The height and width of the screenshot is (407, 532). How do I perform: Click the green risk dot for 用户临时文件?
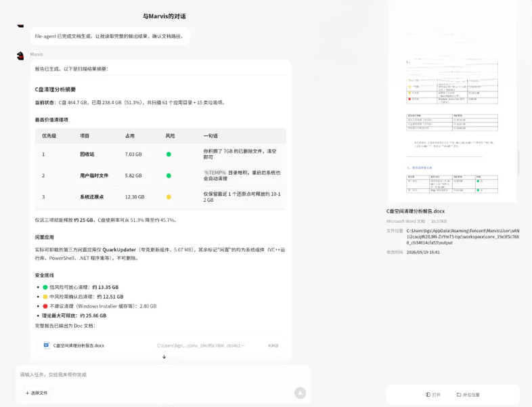pyautogui.click(x=169, y=175)
